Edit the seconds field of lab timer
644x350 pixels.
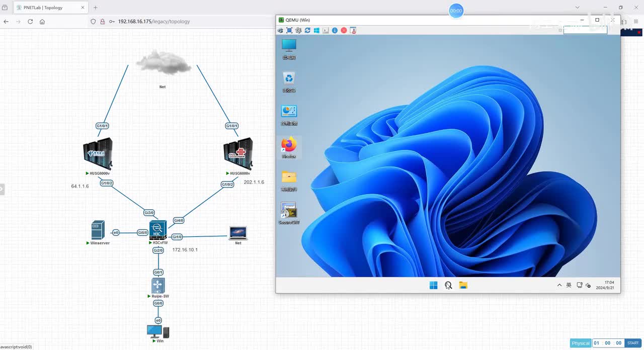coord(619,343)
